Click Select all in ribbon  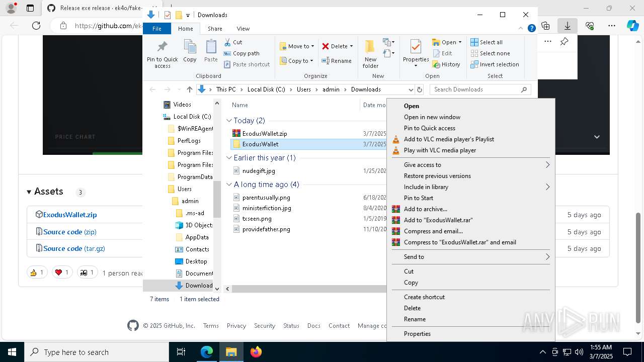coord(487,42)
